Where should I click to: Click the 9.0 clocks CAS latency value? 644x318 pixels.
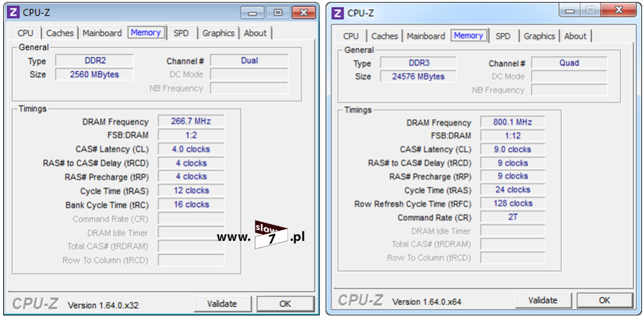point(512,150)
